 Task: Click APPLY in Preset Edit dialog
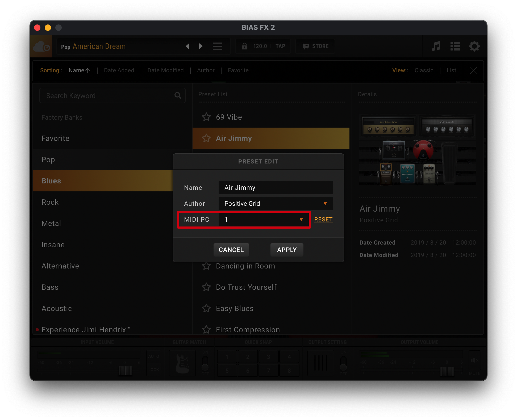pos(287,250)
